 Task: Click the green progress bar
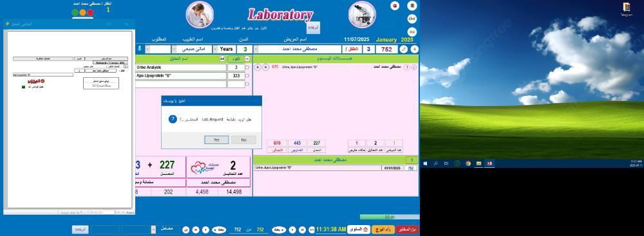[x=390, y=217]
